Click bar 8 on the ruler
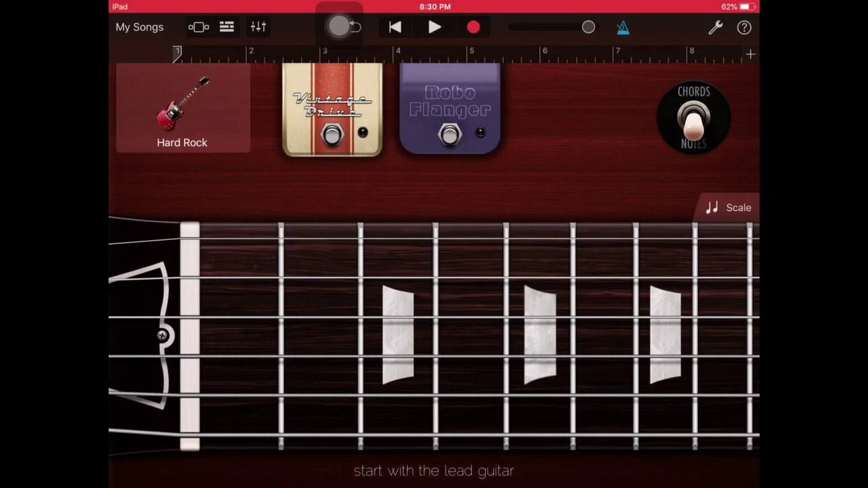This screenshot has height=488, width=868. pos(692,51)
